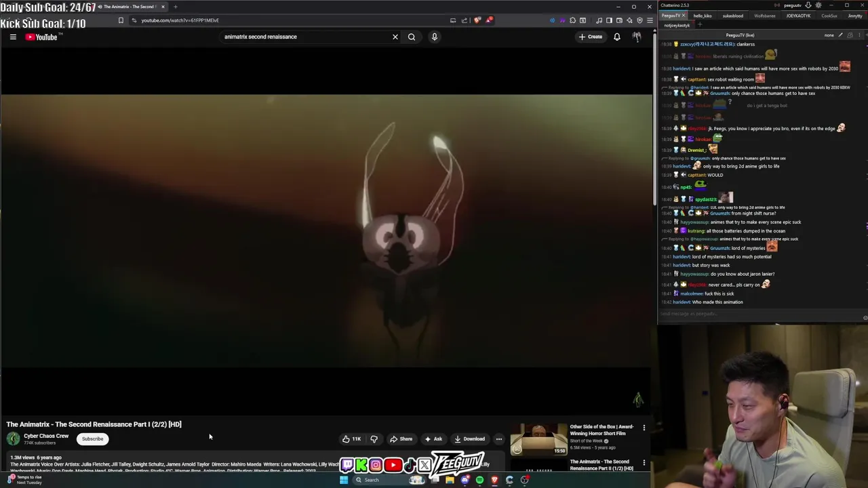Switch to JOEYKAOTYK tab in Chatterino
The image size is (868, 488).
tap(798, 16)
